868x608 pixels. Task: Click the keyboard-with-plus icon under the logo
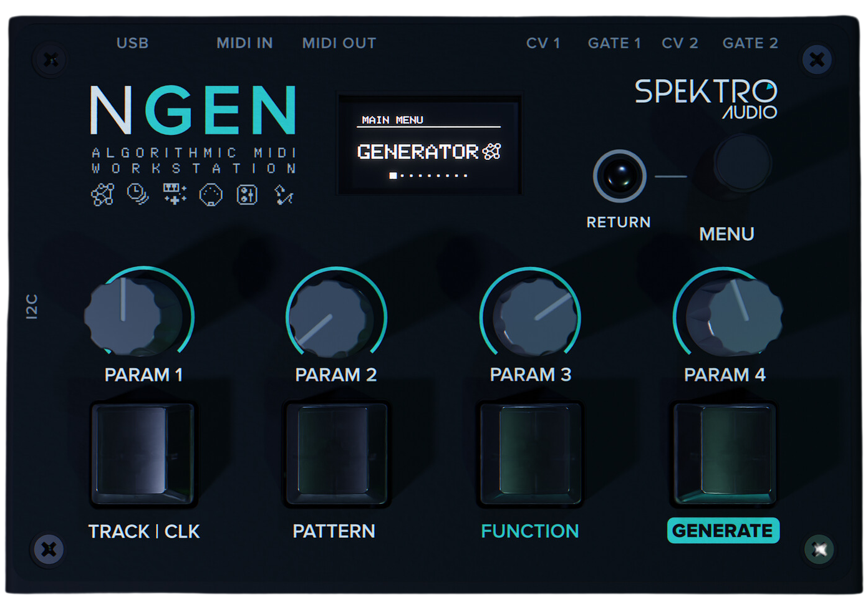[175, 194]
